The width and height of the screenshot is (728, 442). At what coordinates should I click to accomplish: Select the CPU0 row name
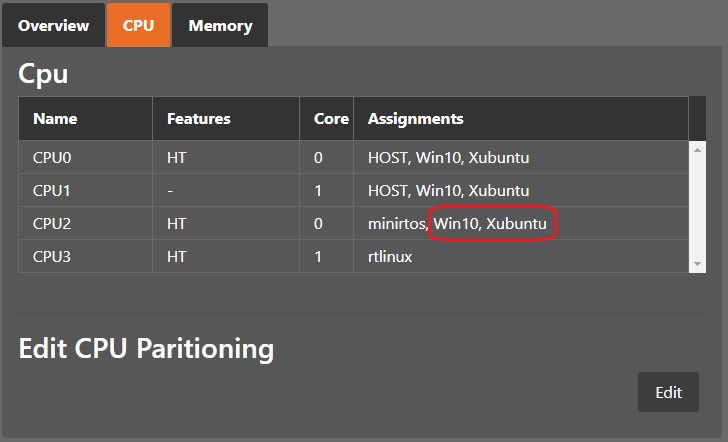pyautogui.click(x=51, y=158)
